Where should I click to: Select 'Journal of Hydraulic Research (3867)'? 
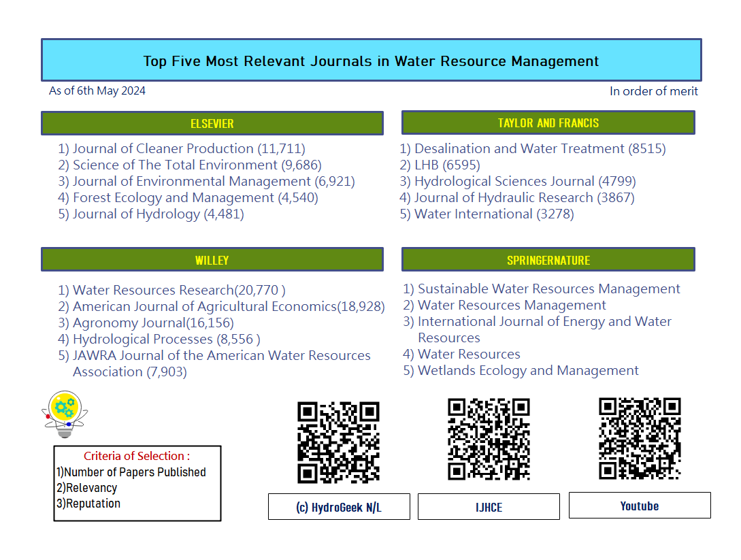coord(516,197)
